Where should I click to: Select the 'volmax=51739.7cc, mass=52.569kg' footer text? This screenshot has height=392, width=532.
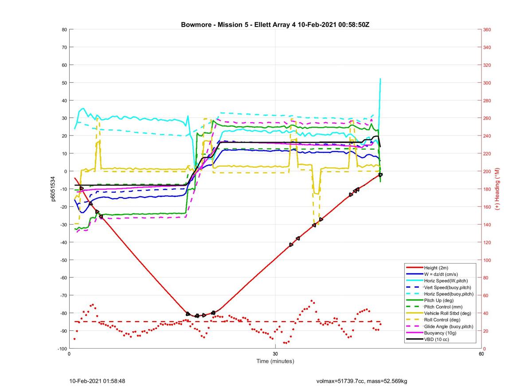point(362,381)
